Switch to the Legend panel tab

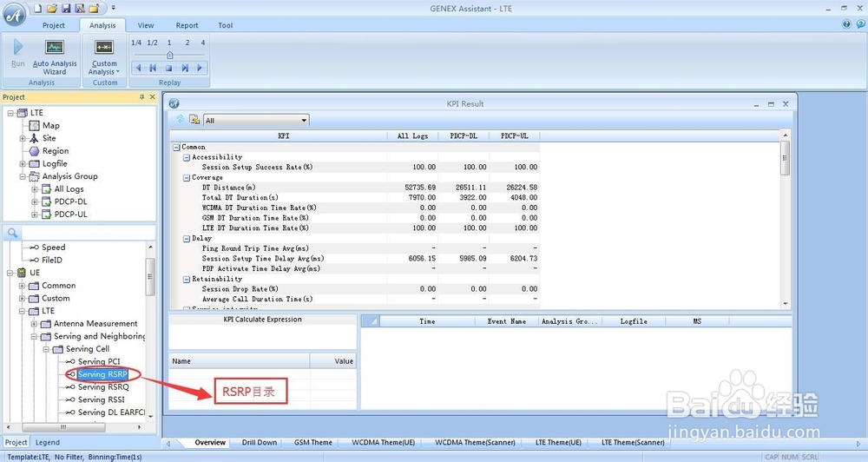[x=48, y=443]
